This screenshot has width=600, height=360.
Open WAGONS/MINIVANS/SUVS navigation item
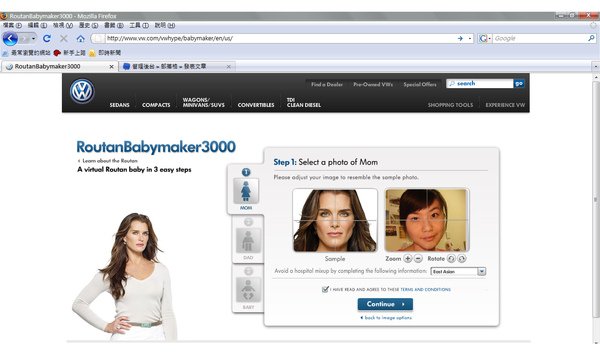204,102
